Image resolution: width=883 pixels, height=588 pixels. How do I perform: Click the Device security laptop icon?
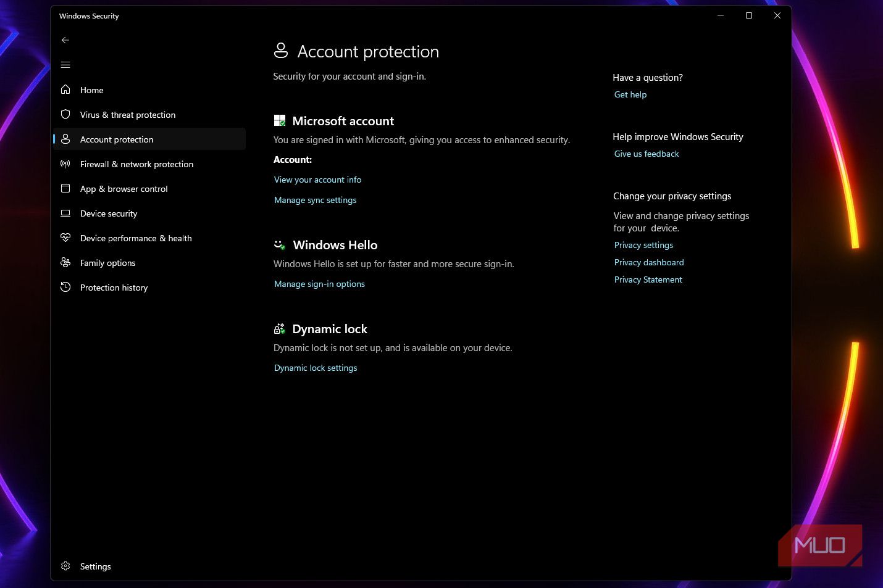[x=65, y=213]
